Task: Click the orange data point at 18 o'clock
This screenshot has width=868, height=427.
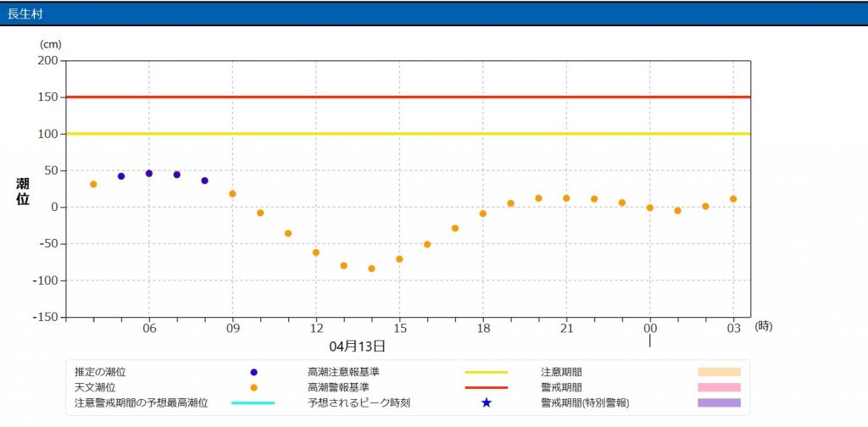Action: tap(482, 213)
